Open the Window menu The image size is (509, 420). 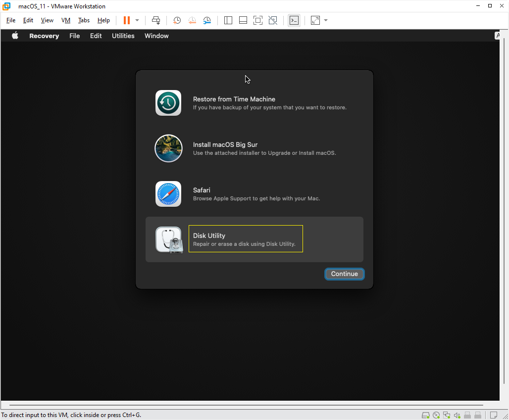click(x=156, y=36)
